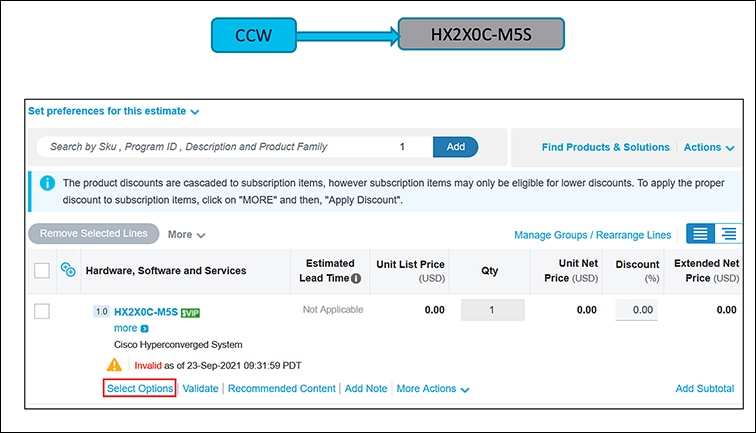Click the blue info icon in the discount notice

[x=47, y=183]
